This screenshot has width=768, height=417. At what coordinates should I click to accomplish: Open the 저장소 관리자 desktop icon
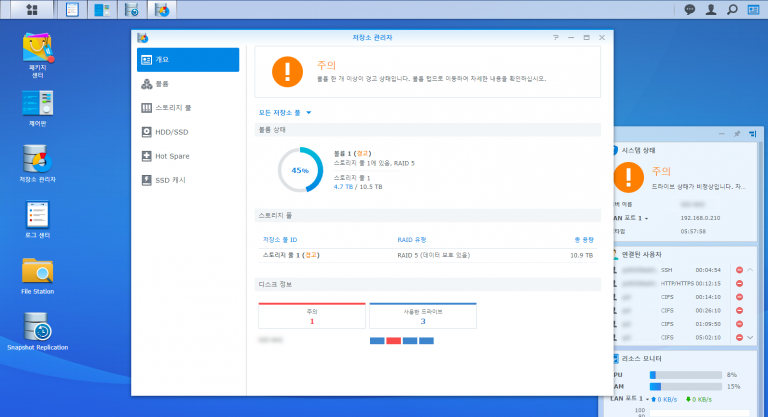[38, 164]
